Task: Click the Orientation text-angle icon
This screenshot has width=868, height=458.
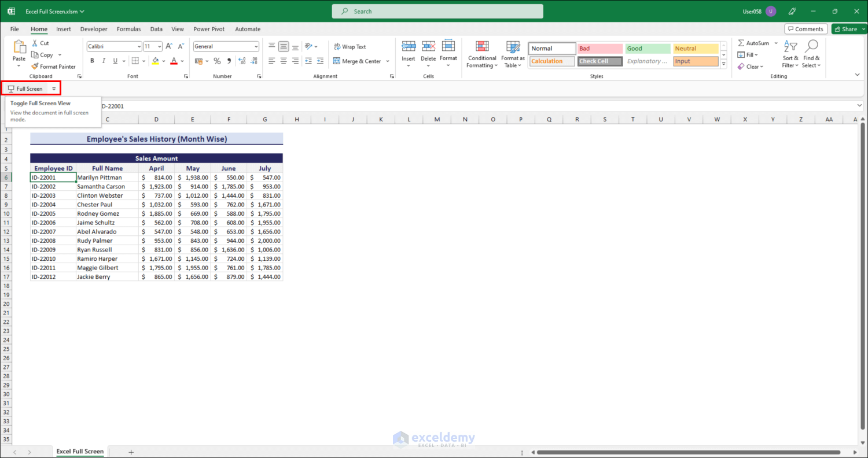Action: click(309, 46)
